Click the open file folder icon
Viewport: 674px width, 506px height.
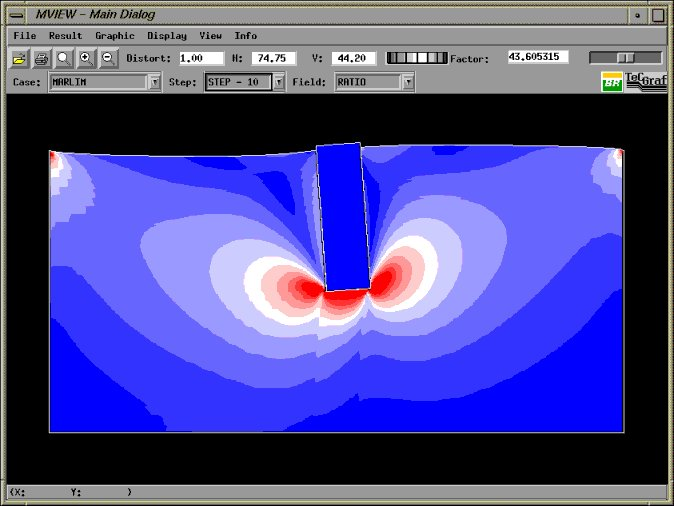coord(19,59)
